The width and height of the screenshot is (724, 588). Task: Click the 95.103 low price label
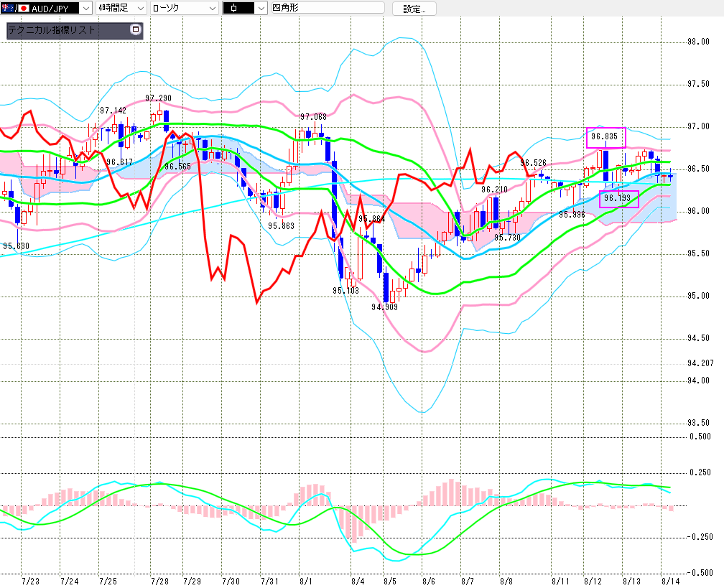(x=345, y=290)
